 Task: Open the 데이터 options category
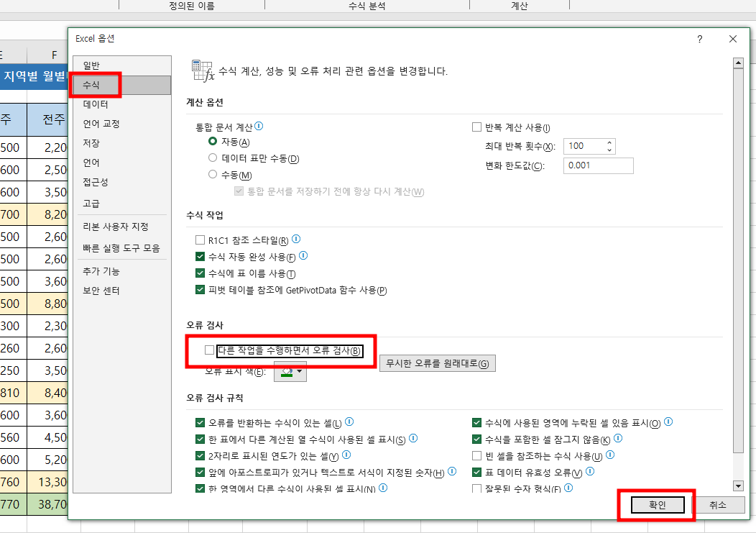[121, 104]
